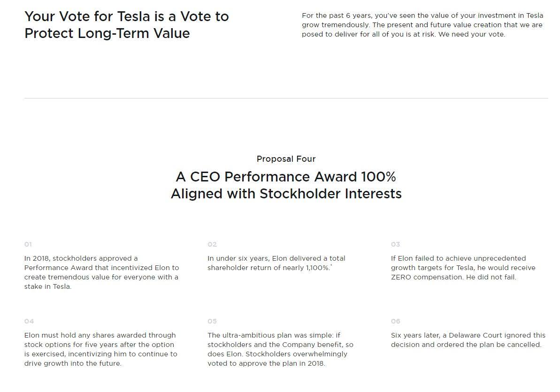The height and width of the screenshot is (392, 560).
Task: Click the 'In 2018, stockholders approved' paragraph
Action: tap(102, 272)
